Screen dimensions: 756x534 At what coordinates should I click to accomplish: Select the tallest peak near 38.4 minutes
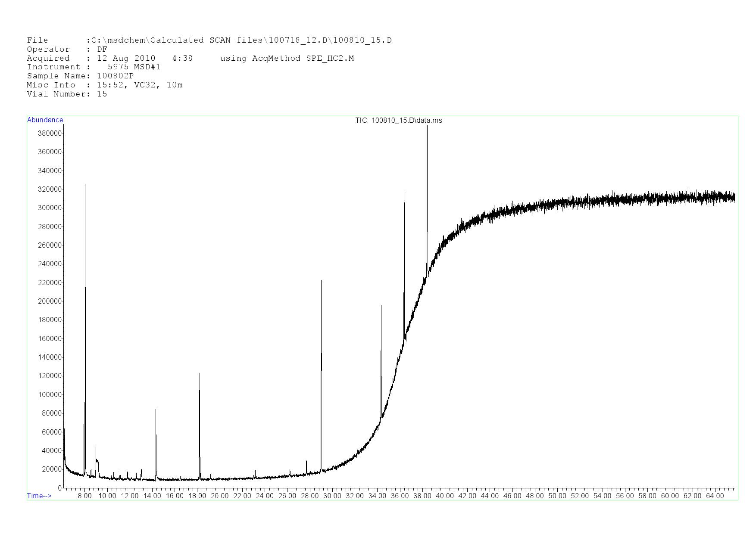[x=427, y=126]
